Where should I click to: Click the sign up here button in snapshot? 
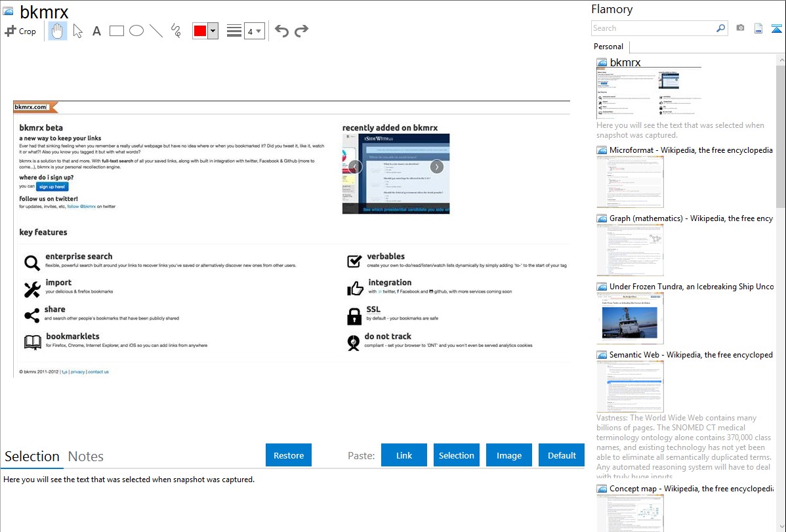[x=52, y=186]
